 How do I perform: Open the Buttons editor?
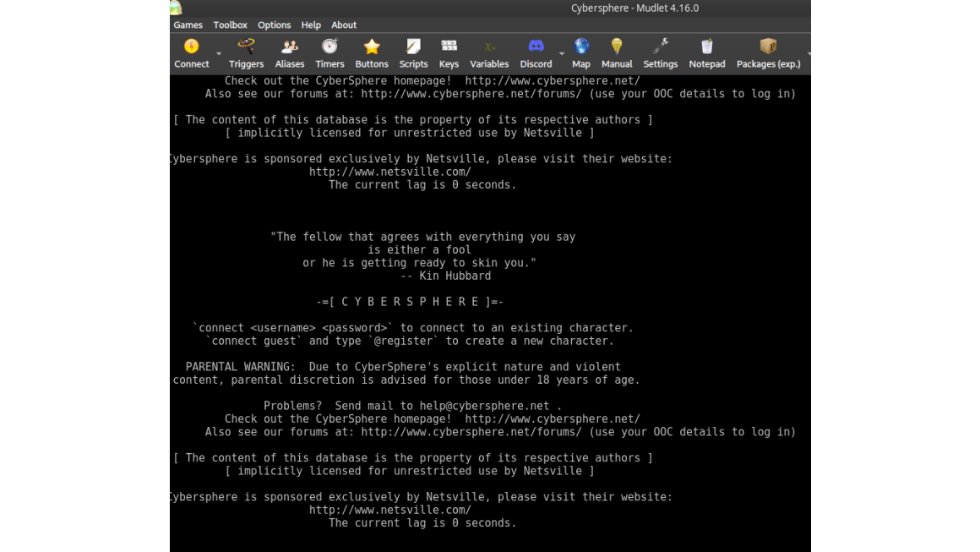371,53
